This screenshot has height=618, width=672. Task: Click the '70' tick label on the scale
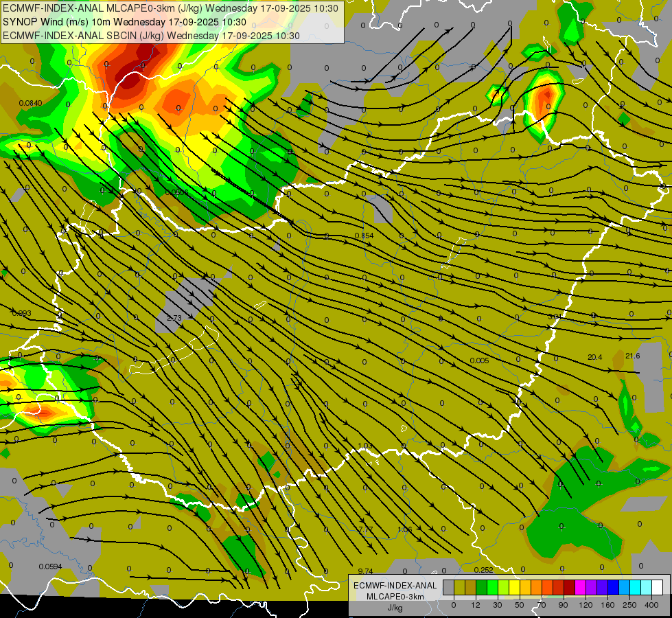(542, 605)
